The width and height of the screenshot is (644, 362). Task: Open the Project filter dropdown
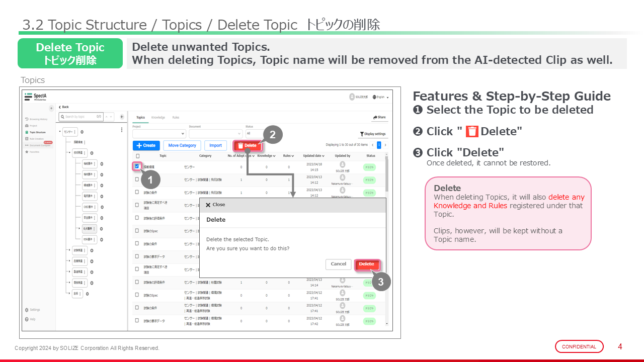(159, 134)
